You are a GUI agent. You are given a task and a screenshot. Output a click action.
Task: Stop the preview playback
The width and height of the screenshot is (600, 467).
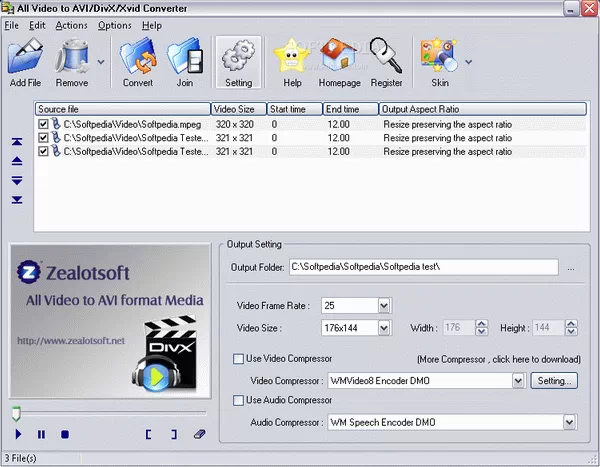[x=65, y=434]
